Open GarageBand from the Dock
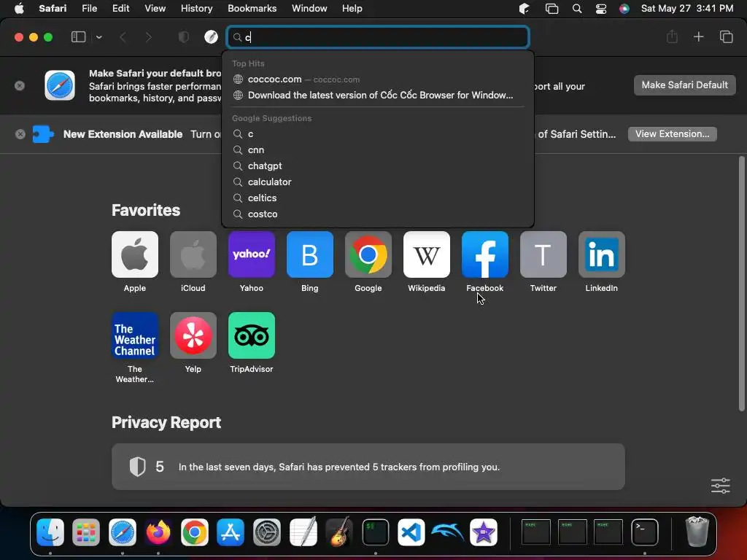The width and height of the screenshot is (747, 560). 339,532
